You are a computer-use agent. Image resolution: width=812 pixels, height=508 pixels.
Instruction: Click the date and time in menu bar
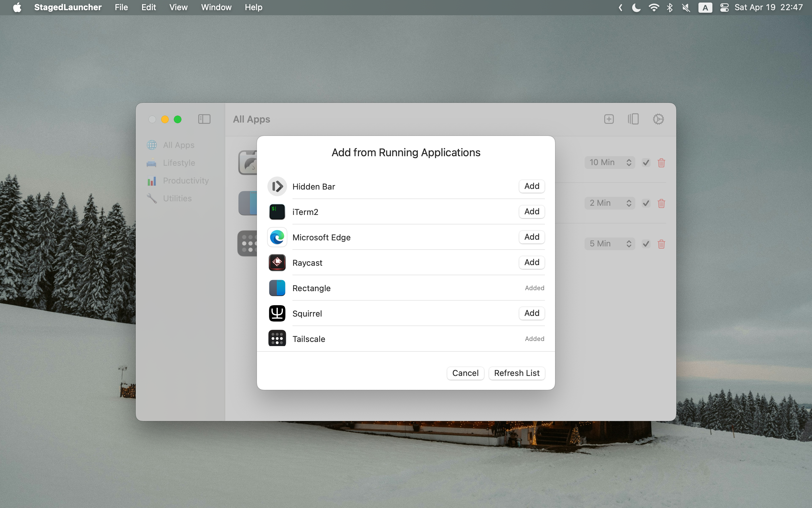coord(768,7)
